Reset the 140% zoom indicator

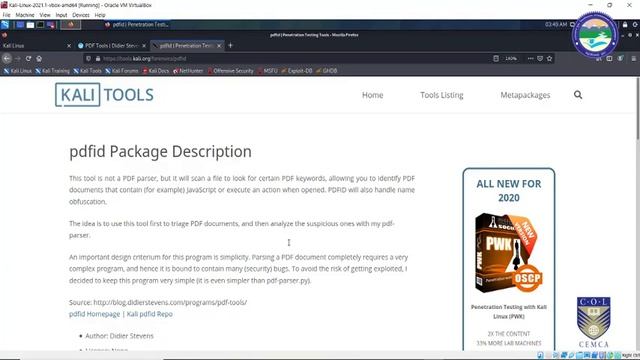pyautogui.click(x=511, y=58)
